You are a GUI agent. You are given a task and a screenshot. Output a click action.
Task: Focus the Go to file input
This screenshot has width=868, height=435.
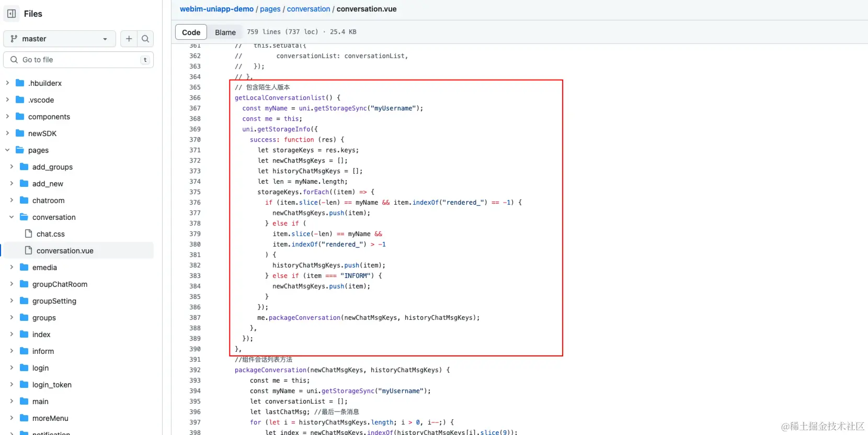coord(78,60)
